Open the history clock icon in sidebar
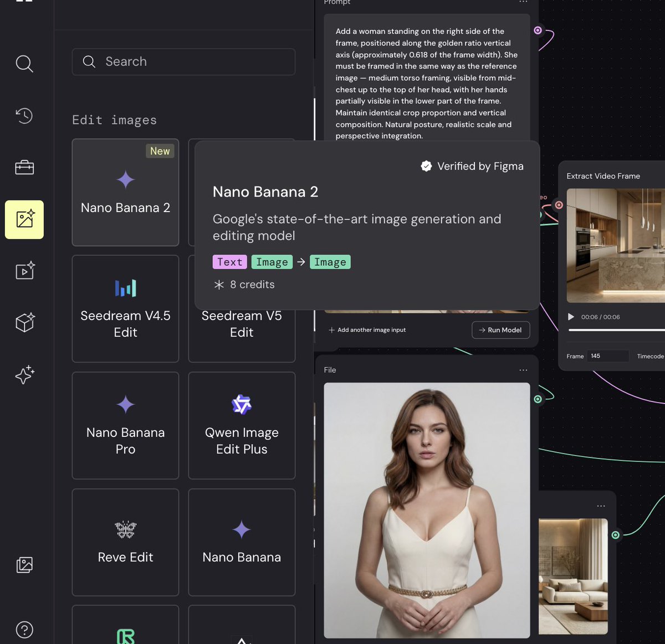This screenshot has height=644, width=665. [24, 115]
